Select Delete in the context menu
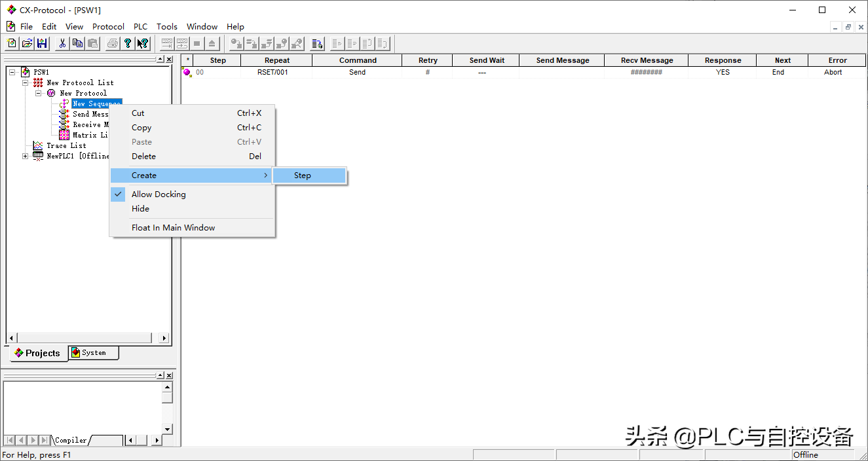The height and width of the screenshot is (461, 868). click(x=143, y=157)
